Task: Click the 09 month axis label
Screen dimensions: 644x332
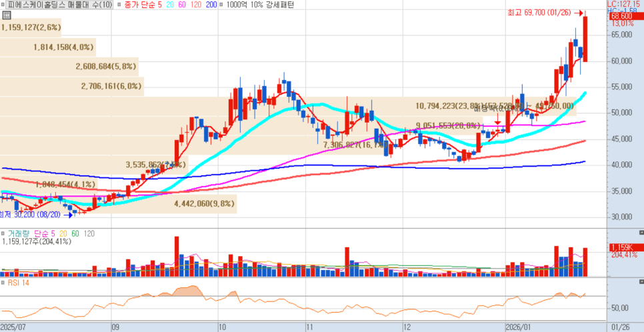Action: (x=116, y=327)
